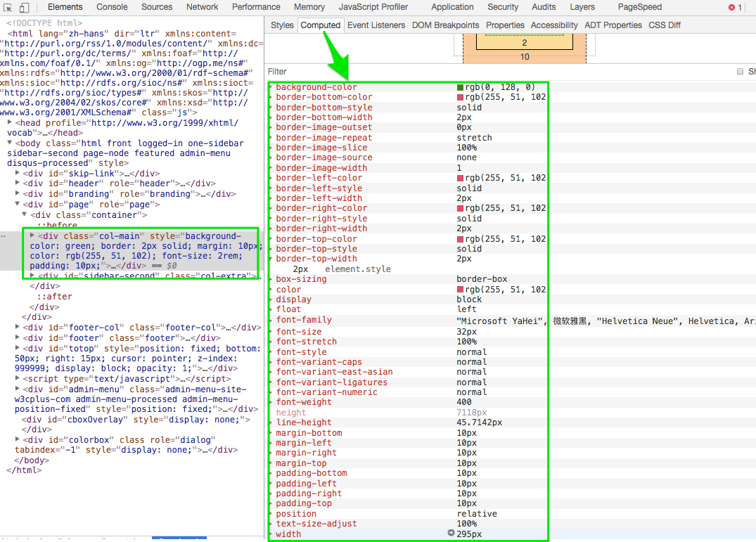Click the navigate arrow icon beside width value
The image size is (756, 542).
[451, 534]
